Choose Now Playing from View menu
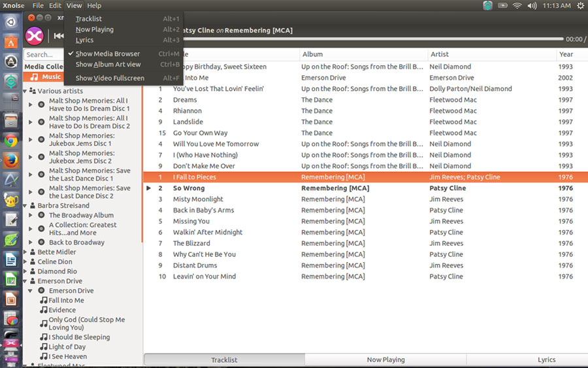Screen dimensions: 588x368 (x=123, y=29)
